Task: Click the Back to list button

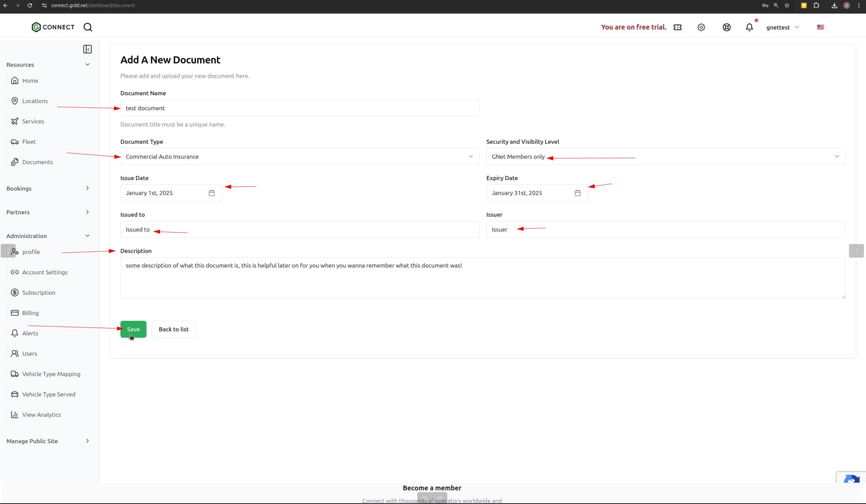Action: [x=174, y=329]
